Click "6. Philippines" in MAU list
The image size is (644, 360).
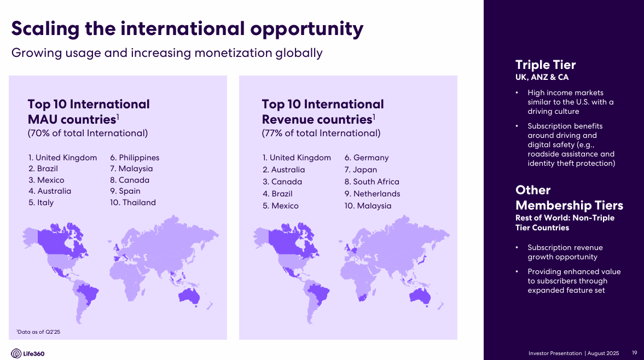135,158
